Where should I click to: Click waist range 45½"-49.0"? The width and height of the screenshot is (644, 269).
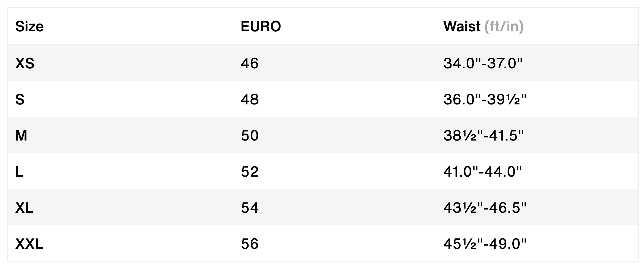coord(485,244)
